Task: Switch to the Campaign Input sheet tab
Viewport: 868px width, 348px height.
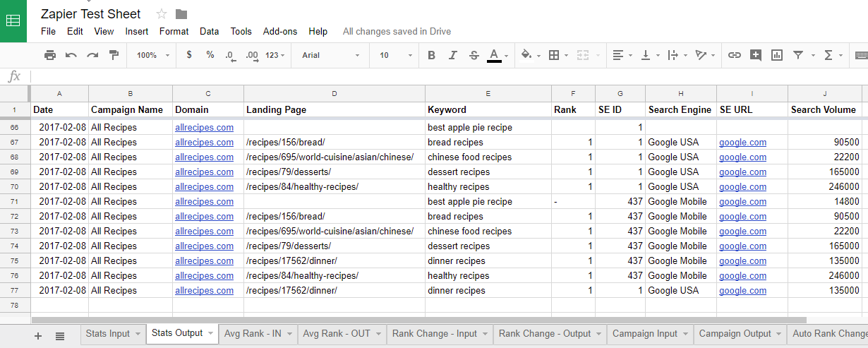Action: point(644,334)
